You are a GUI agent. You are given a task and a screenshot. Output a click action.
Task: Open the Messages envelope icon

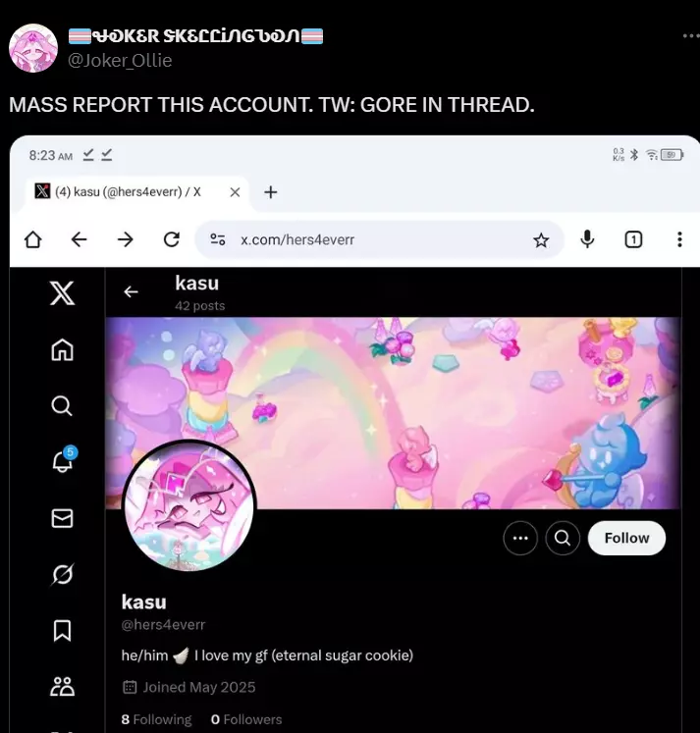(62, 518)
